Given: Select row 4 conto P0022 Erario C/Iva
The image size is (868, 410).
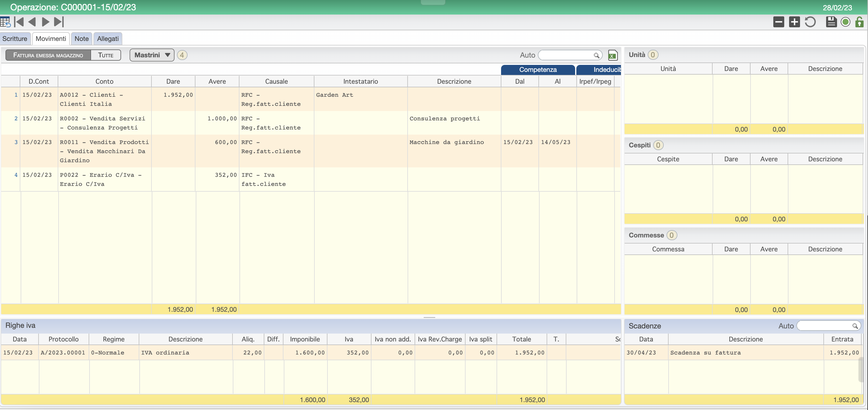Looking at the screenshot, I should [104, 180].
